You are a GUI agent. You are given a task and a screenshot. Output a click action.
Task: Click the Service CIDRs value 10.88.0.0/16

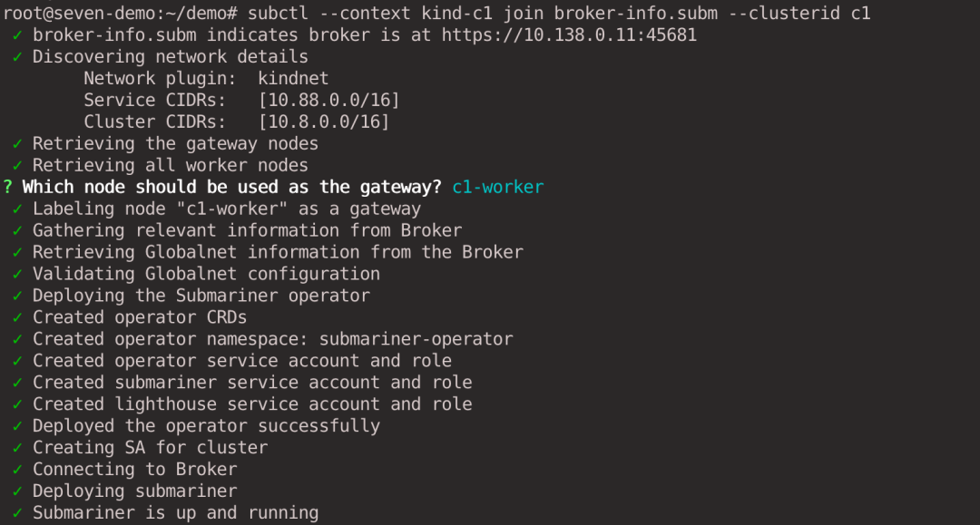click(328, 100)
